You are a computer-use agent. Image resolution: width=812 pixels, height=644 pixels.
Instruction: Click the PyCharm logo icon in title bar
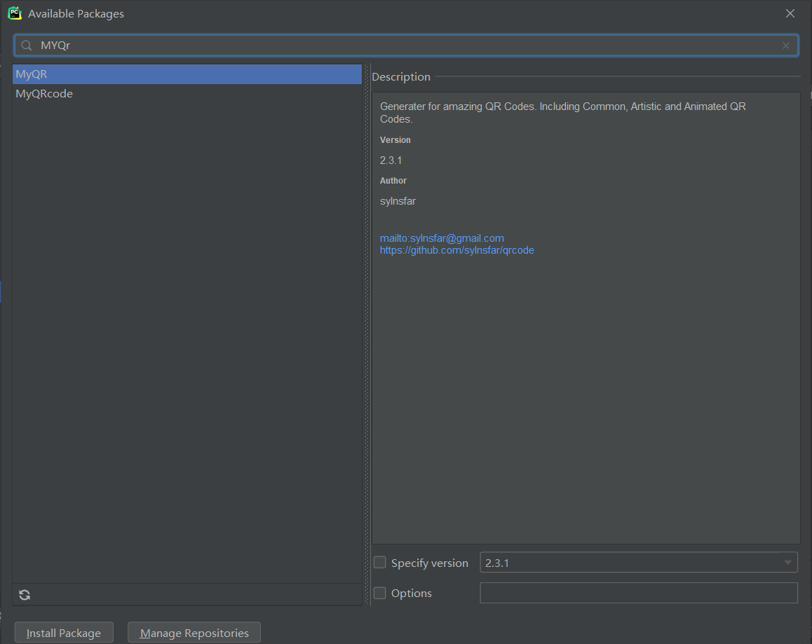15,13
